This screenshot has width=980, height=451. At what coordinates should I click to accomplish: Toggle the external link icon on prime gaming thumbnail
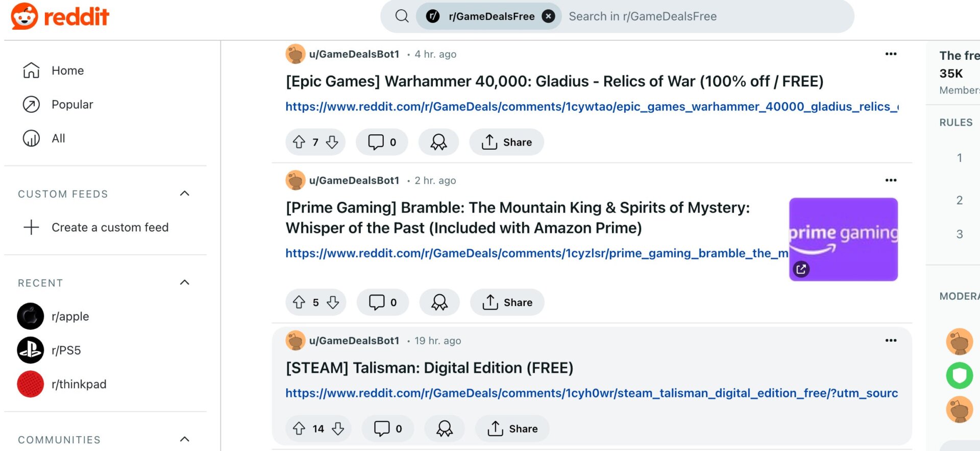(801, 269)
